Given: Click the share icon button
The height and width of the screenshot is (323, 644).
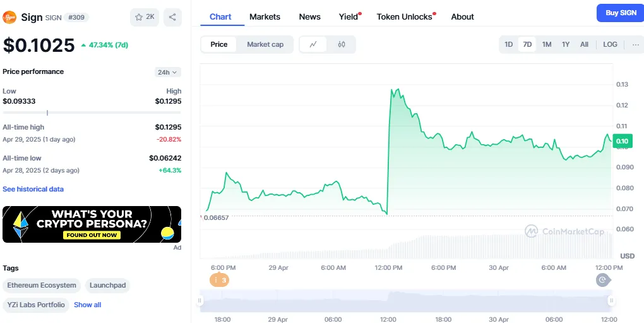Looking at the screenshot, I should [172, 17].
